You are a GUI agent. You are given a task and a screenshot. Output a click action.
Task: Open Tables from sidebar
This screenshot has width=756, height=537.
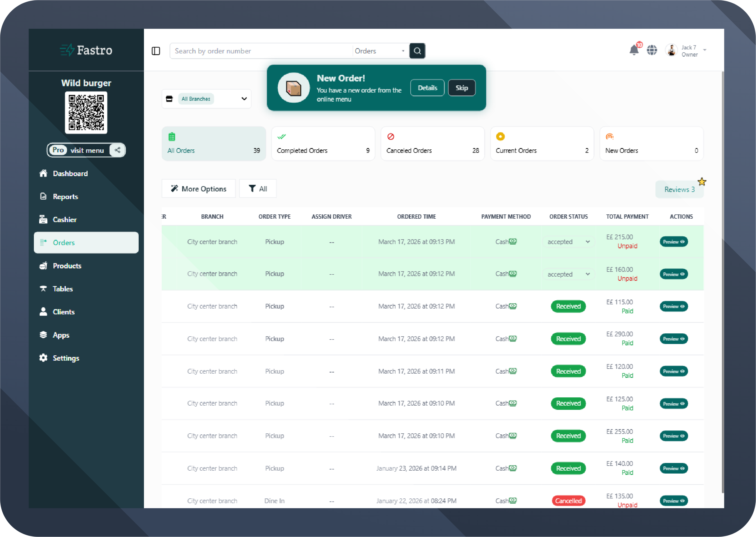click(86, 289)
